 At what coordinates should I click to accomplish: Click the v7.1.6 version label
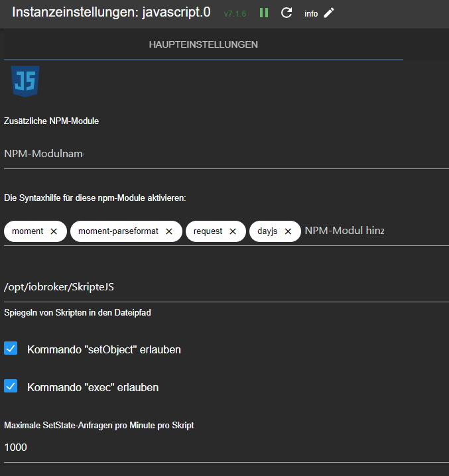235,14
